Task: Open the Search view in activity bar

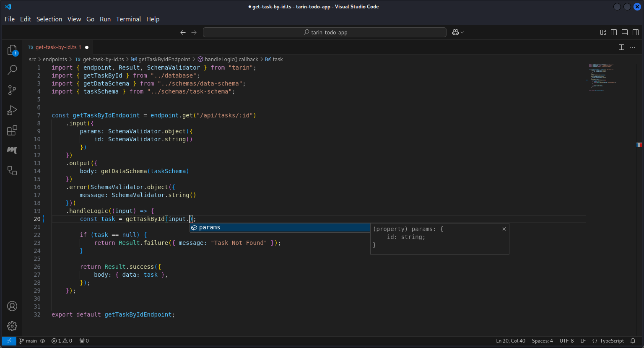Action: coord(12,70)
